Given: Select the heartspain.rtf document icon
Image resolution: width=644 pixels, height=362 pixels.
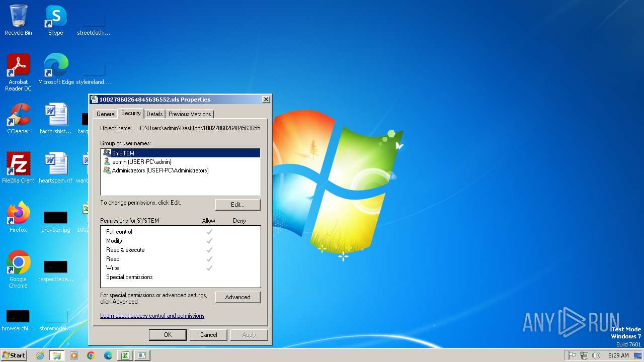Looking at the screenshot, I should (x=56, y=168).
